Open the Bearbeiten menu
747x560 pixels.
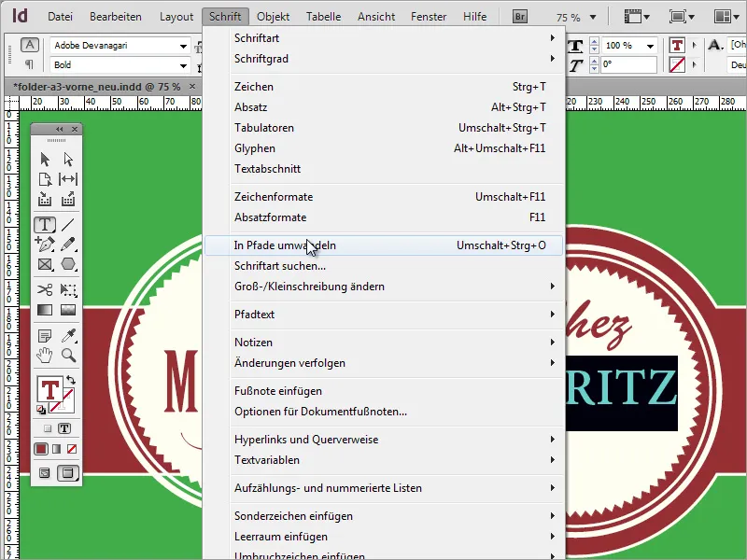115,17
